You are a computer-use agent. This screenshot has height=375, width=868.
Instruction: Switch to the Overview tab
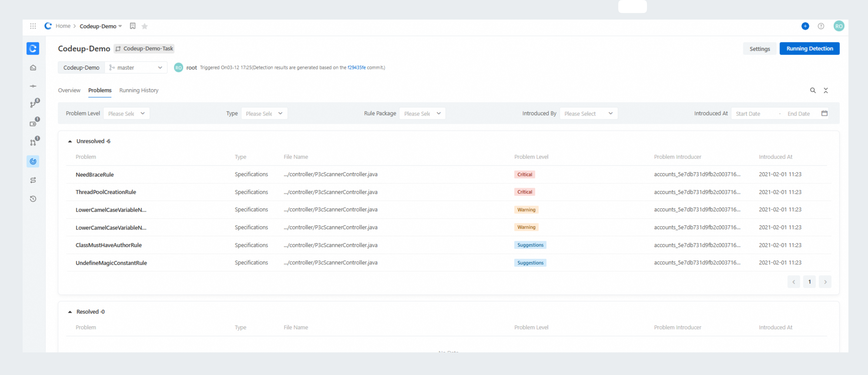click(69, 90)
